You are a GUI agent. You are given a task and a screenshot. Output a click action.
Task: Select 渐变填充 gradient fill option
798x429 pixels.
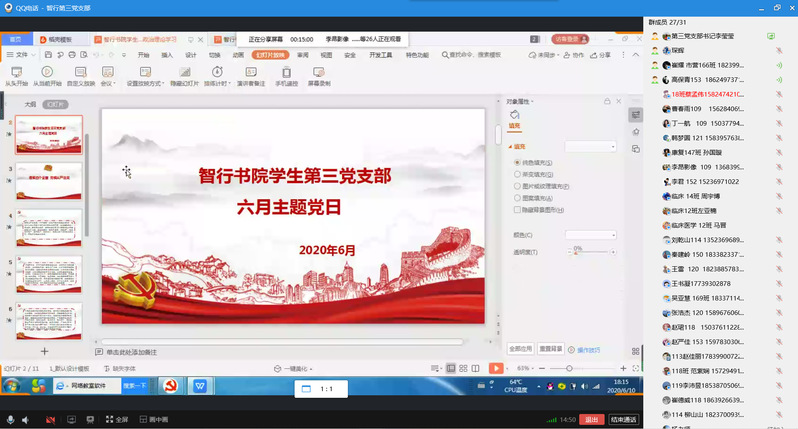coord(515,174)
